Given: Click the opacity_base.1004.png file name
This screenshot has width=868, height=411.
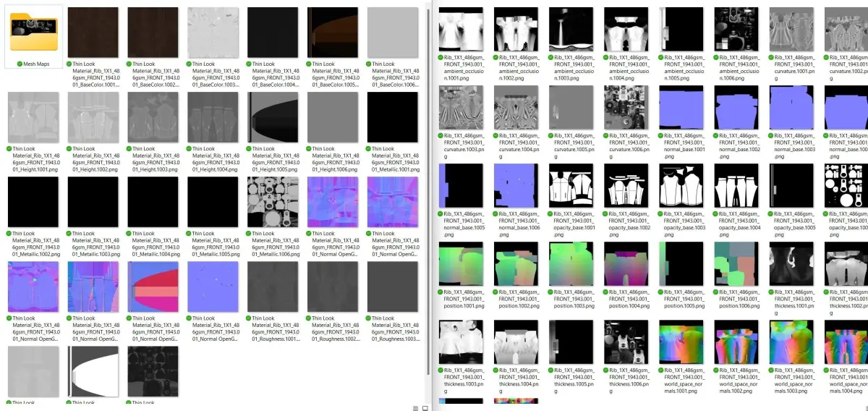Looking at the screenshot, I should 740,225.
